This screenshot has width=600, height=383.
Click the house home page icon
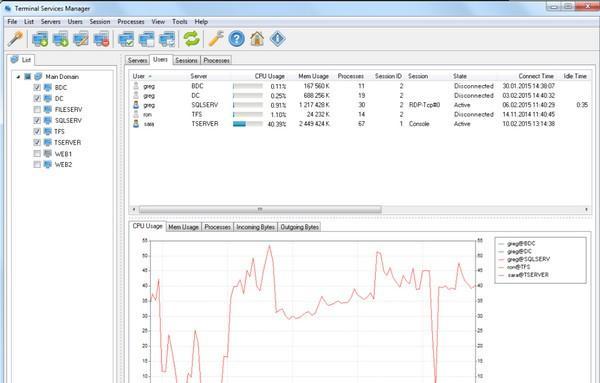[x=257, y=39]
